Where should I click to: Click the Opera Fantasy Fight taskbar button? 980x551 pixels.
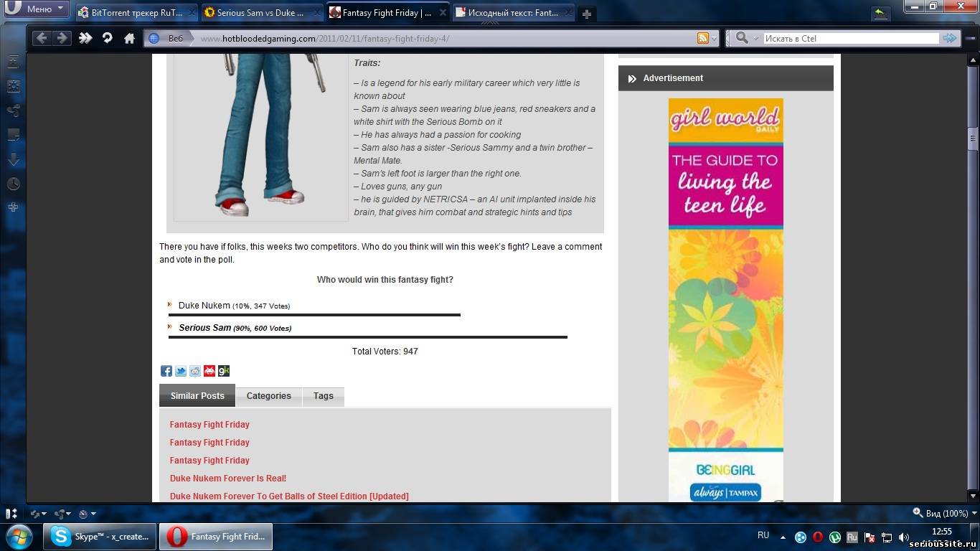click(215, 537)
